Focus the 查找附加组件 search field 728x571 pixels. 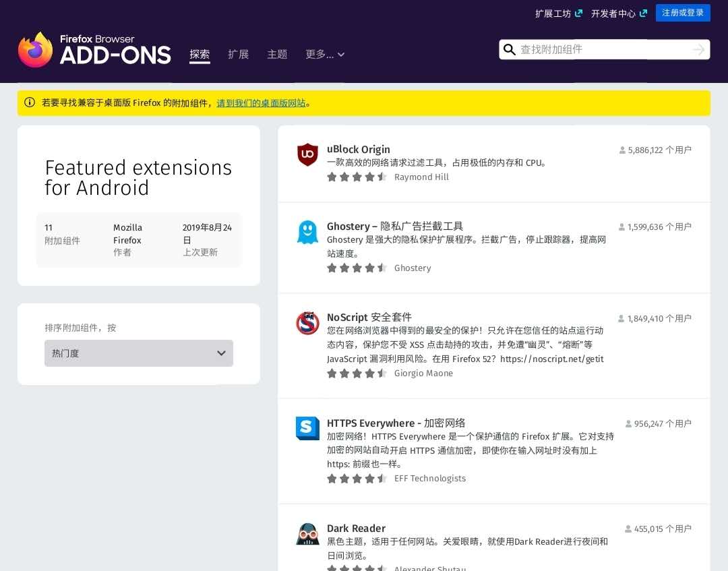603,50
